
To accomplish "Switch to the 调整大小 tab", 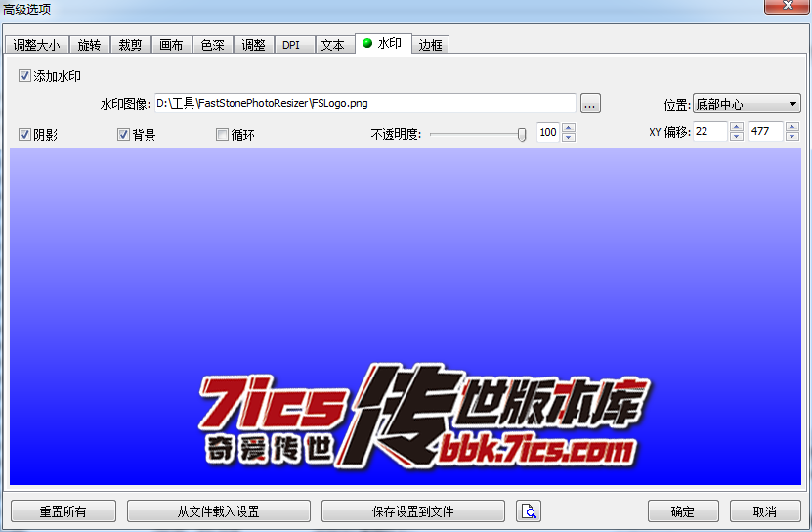I will tap(37, 45).
